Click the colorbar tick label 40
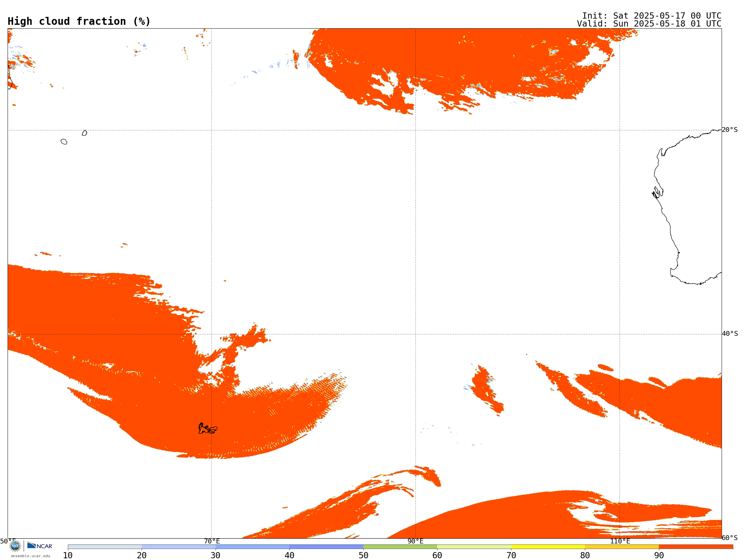This screenshot has height=560, width=744. (x=289, y=556)
